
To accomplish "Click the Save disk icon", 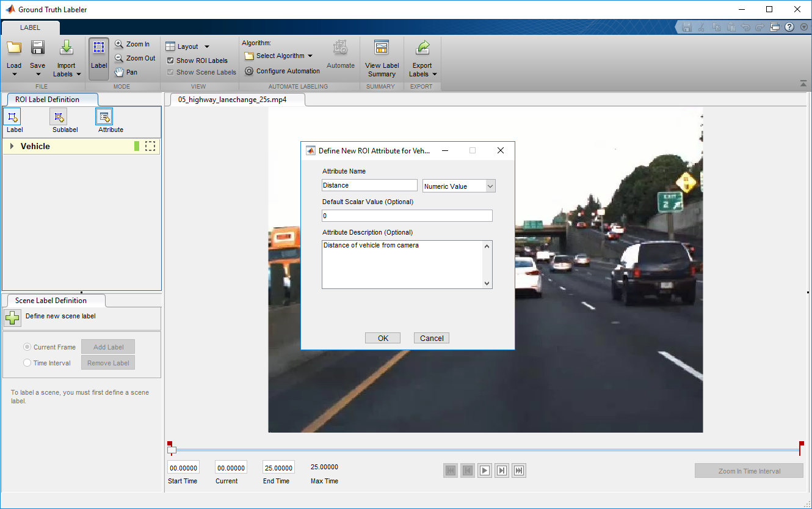I will (x=37, y=48).
